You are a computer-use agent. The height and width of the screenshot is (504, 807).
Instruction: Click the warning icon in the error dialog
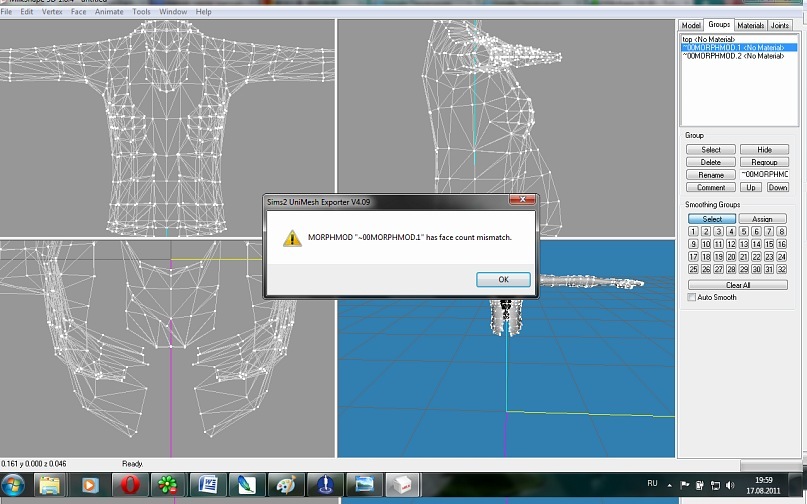point(292,238)
